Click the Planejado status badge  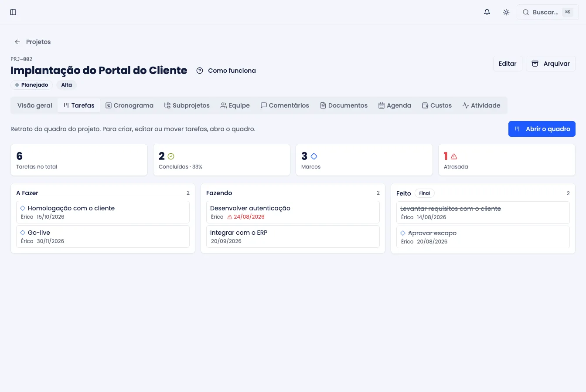click(x=31, y=85)
